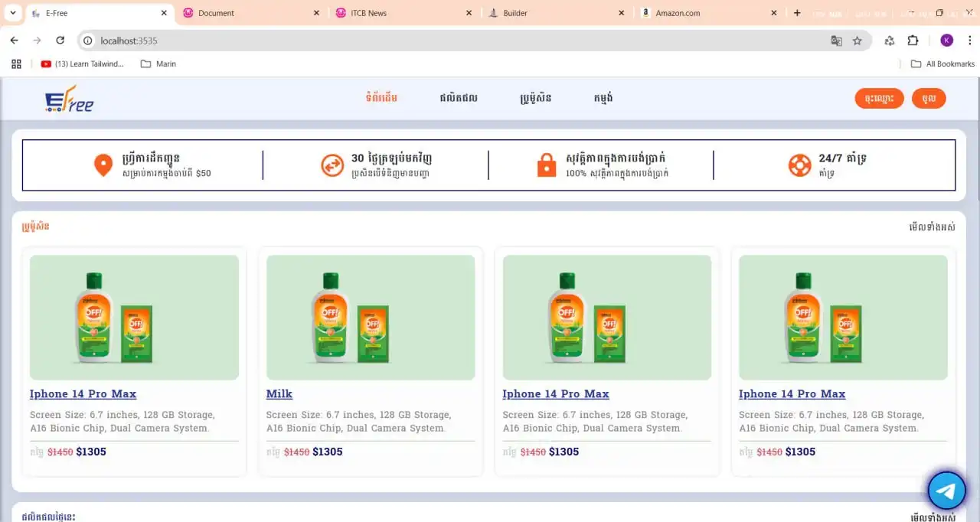Select the E-Free browser tab
Screen dimensions: 980x522
(100, 13)
